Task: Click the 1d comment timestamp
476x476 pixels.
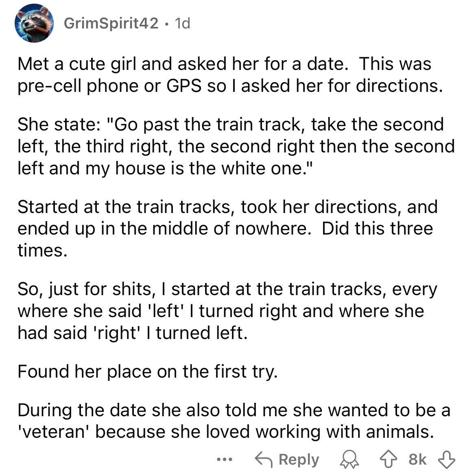Action: (182, 24)
